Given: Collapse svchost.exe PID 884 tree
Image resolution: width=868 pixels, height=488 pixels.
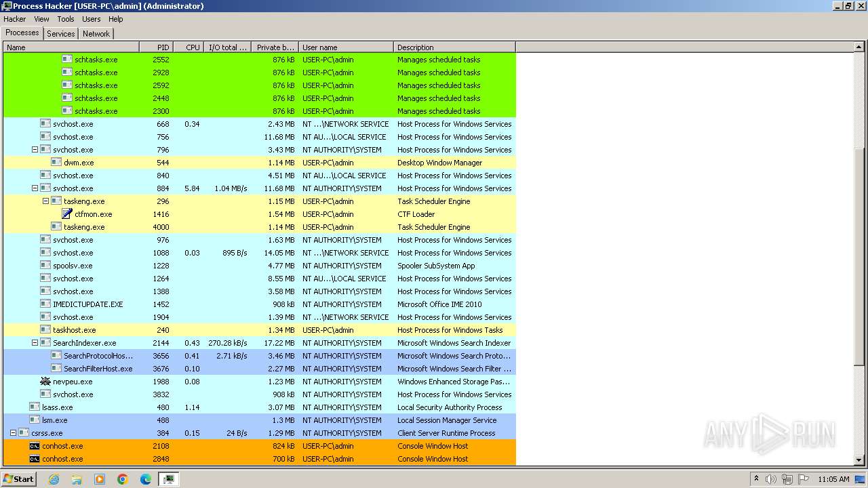Looking at the screenshot, I should 35,188.
